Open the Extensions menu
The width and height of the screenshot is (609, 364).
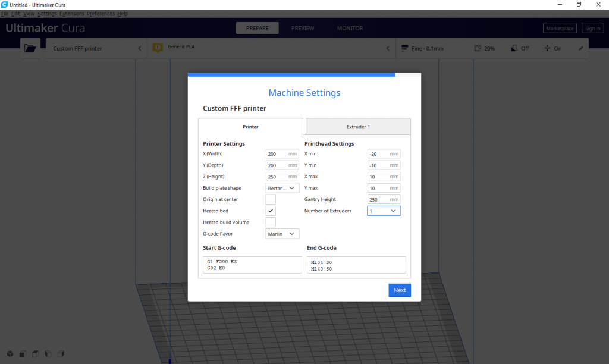pos(72,14)
